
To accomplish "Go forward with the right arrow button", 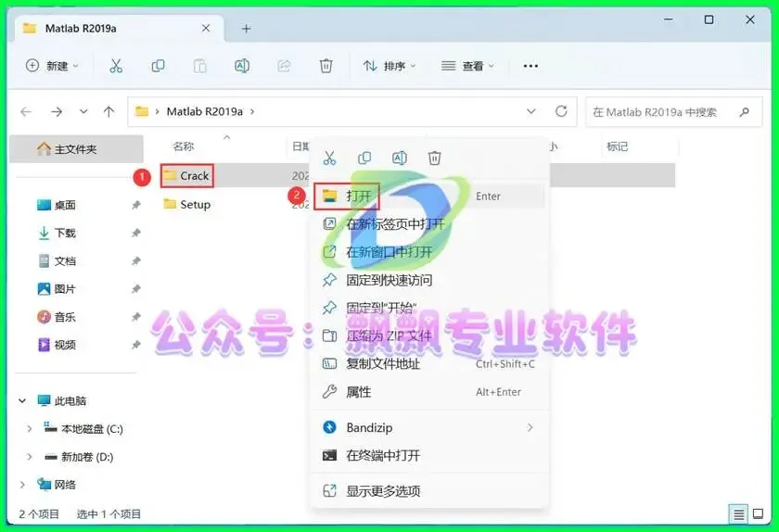I will pos(57,112).
